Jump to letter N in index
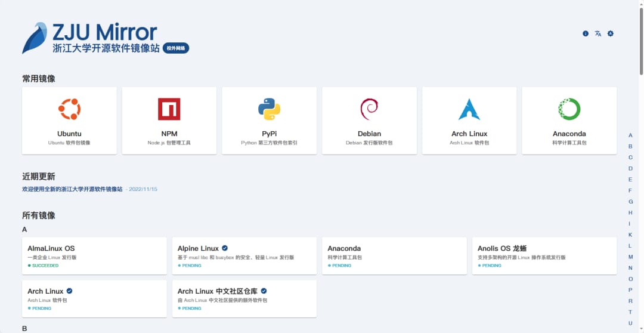Image resolution: width=644 pixels, height=333 pixels. [630, 268]
